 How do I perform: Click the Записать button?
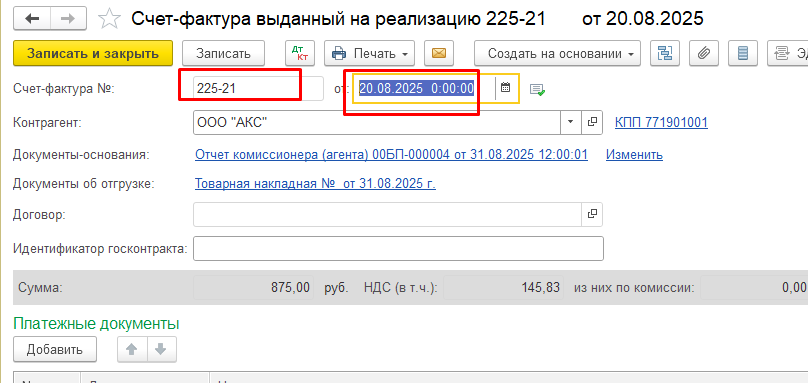[x=223, y=53]
